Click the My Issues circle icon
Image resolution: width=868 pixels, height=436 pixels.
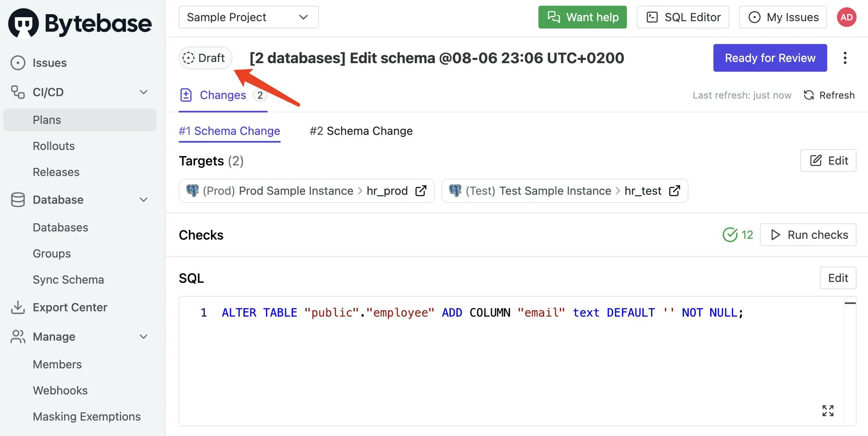[754, 17]
